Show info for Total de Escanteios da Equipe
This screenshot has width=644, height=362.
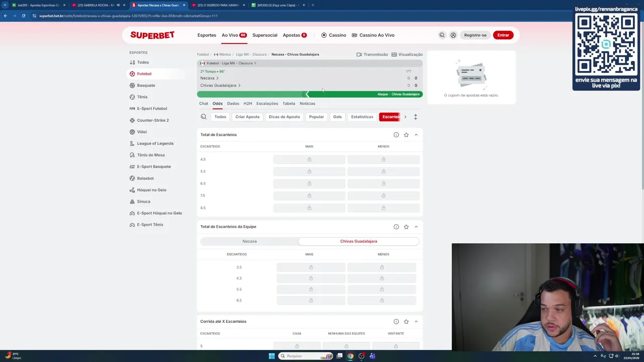(x=396, y=227)
